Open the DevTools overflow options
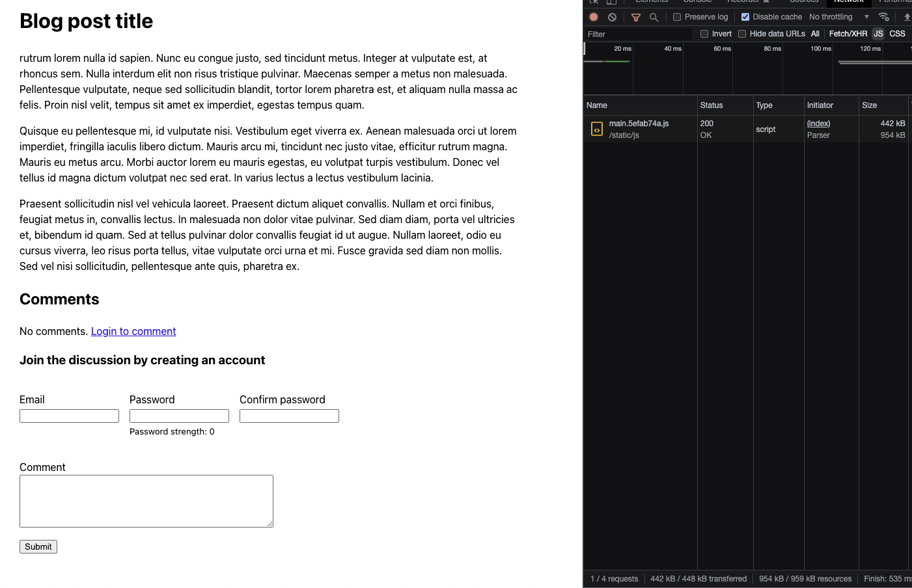912x588 pixels. 909,2
